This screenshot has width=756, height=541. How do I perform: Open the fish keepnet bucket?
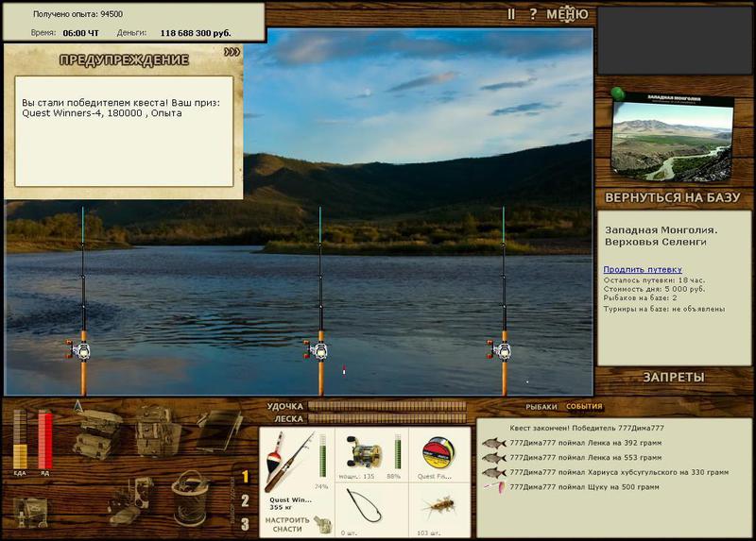tap(191, 499)
